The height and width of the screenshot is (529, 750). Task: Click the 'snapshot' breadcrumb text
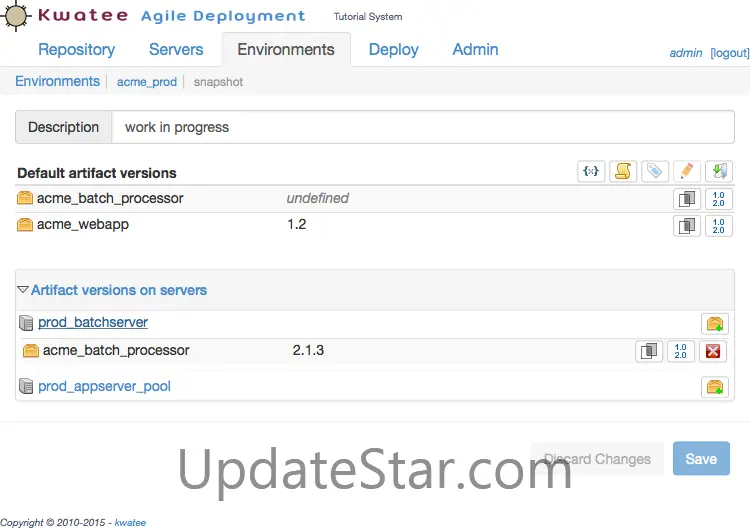click(218, 82)
